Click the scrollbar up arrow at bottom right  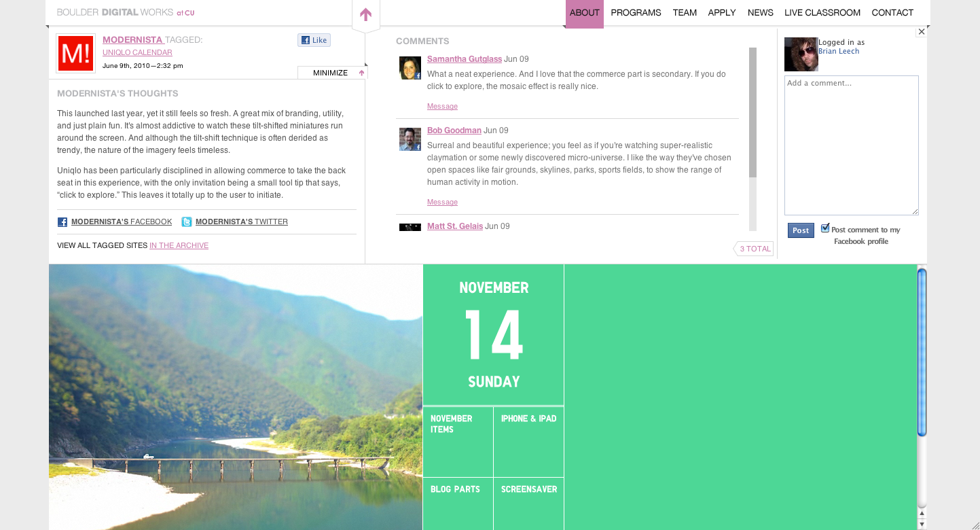tap(922, 514)
